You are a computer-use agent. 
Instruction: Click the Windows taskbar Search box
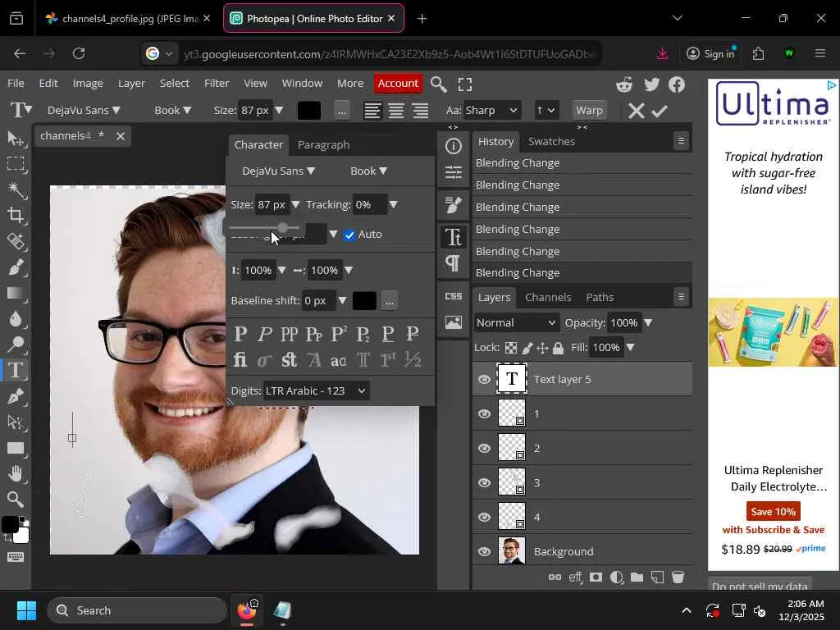coord(137,610)
